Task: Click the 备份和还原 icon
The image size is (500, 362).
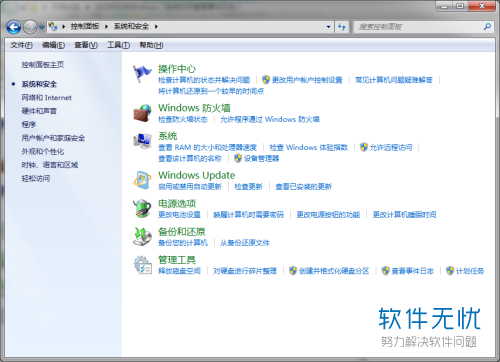Action: [143, 236]
